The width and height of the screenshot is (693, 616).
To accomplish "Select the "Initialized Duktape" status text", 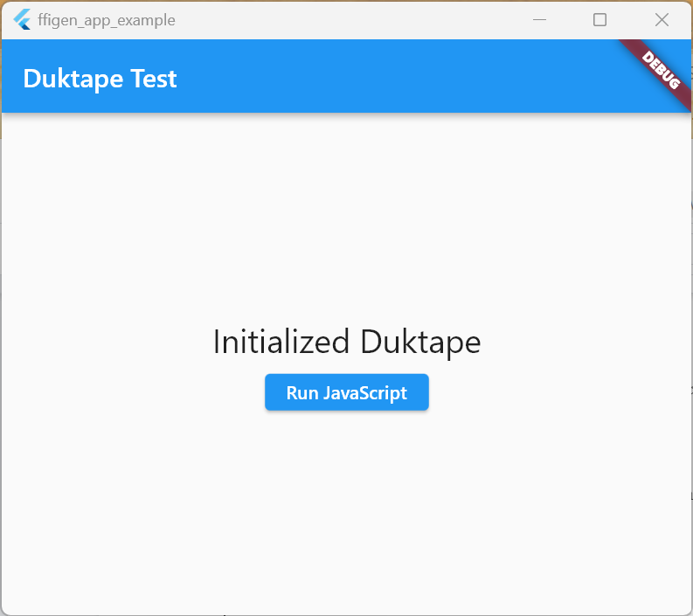I will [346, 342].
